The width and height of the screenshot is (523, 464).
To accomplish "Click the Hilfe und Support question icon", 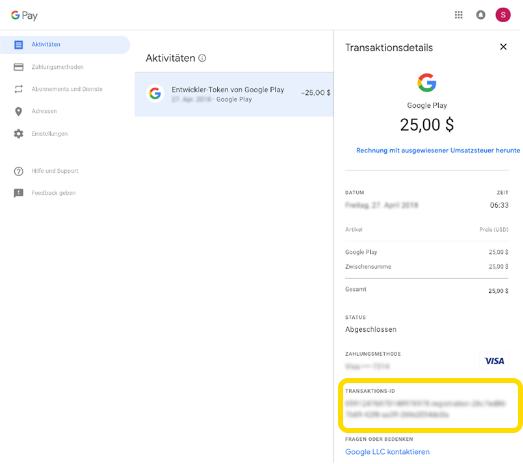I will 19,171.
